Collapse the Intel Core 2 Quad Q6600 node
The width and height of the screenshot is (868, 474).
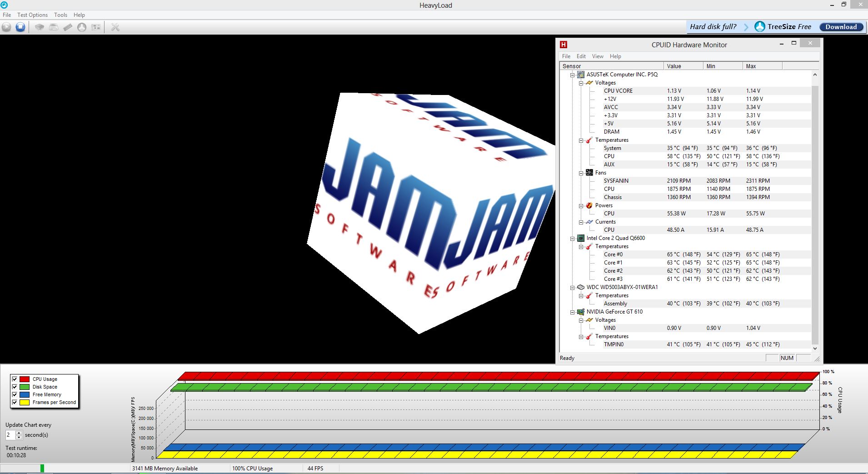(573, 238)
